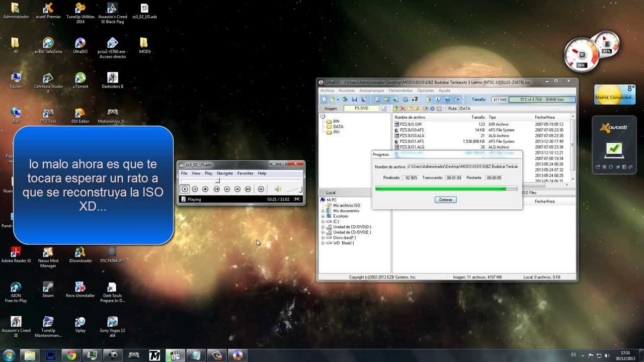This screenshot has width=644, height=362.
Task: Stop the ISO rebuild with Detener button
Action: click(445, 200)
